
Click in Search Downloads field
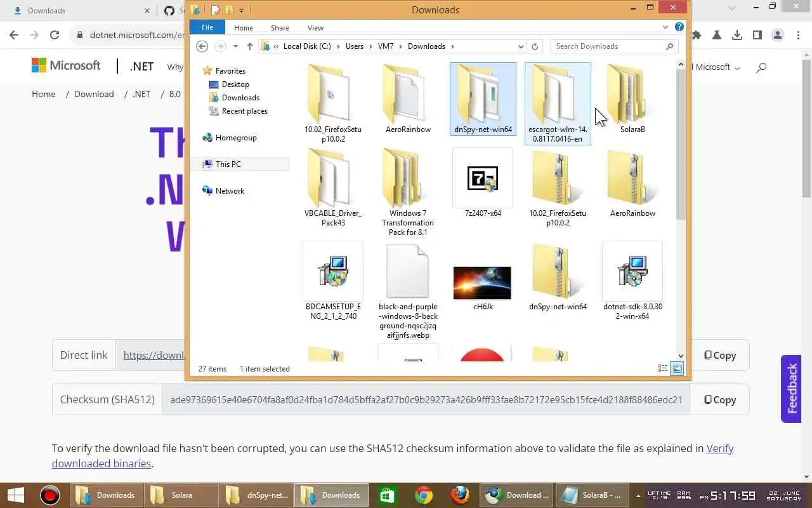coord(608,46)
